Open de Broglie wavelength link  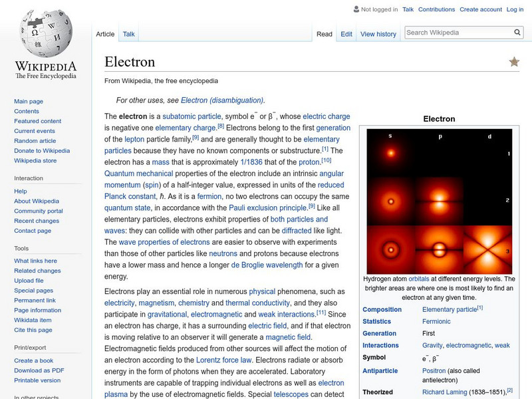click(x=267, y=265)
